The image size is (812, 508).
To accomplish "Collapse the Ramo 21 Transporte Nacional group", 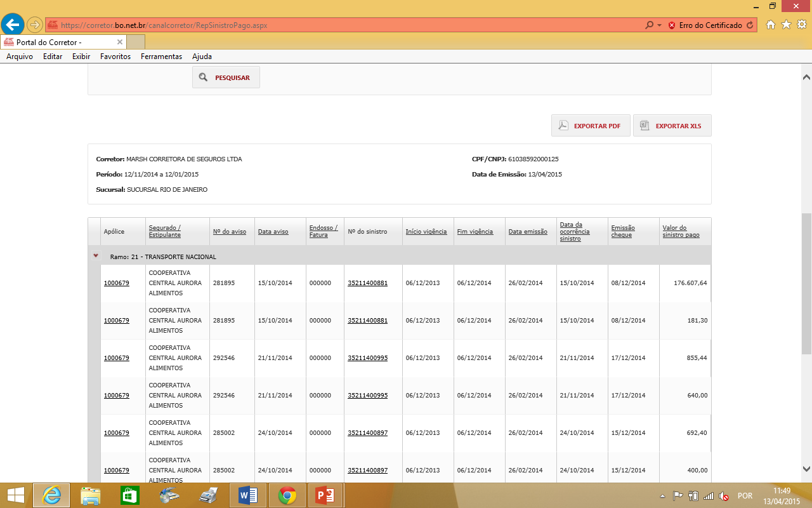I will (x=96, y=256).
